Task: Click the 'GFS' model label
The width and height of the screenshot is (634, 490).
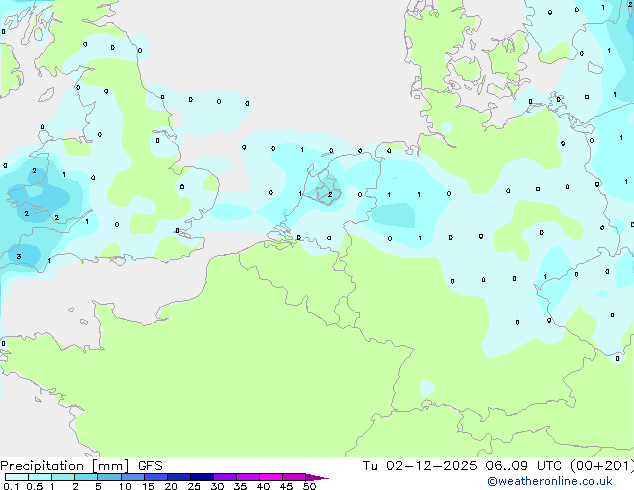Action: [x=150, y=466]
